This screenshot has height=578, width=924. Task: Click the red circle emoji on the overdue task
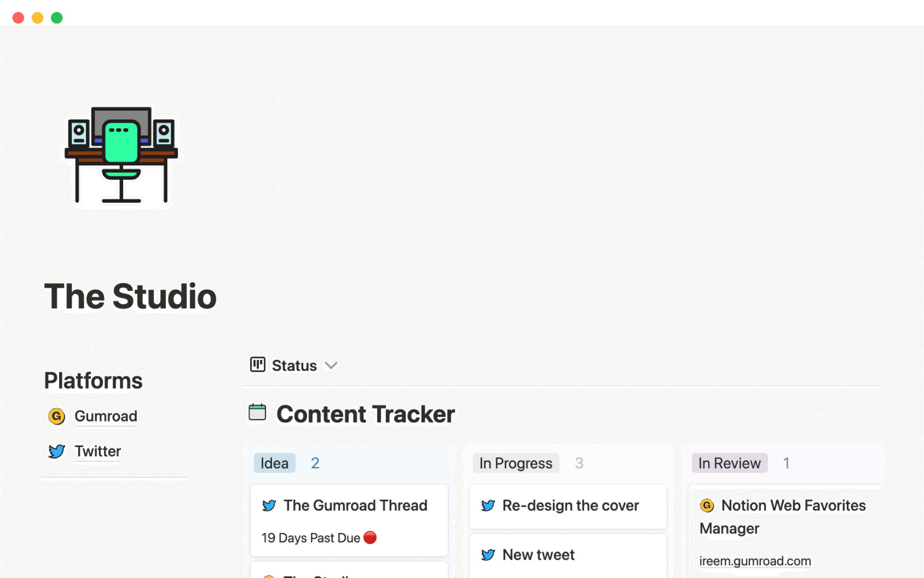369,538
